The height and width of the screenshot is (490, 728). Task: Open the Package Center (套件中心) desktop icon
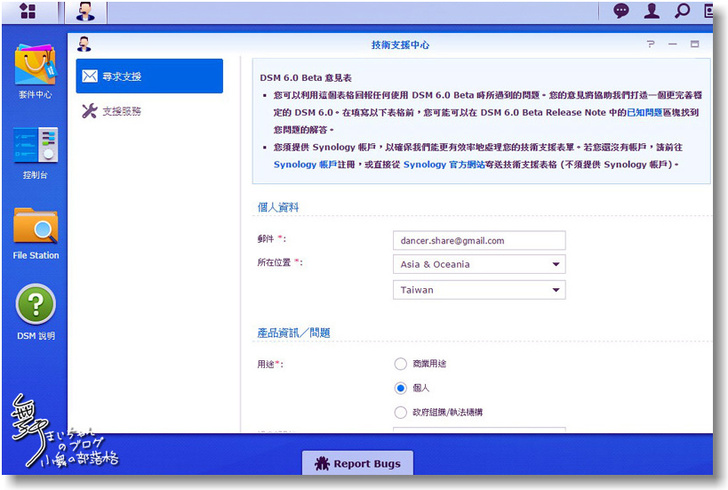[35, 71]
